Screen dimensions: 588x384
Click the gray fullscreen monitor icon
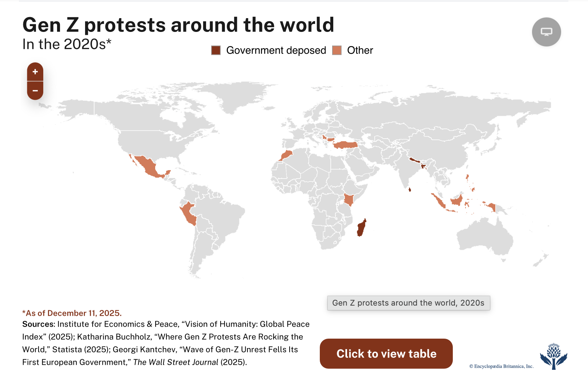[x=546, y=32]
